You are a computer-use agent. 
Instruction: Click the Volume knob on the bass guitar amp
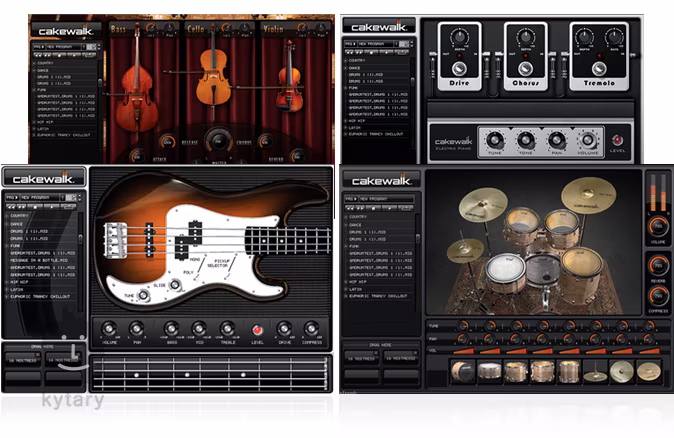pyautogui.click(x=109, y=329)
